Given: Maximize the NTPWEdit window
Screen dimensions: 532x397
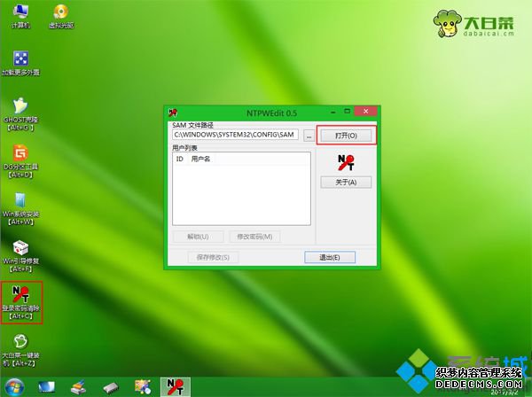Looking at the screenshot, I should (347, 111).
